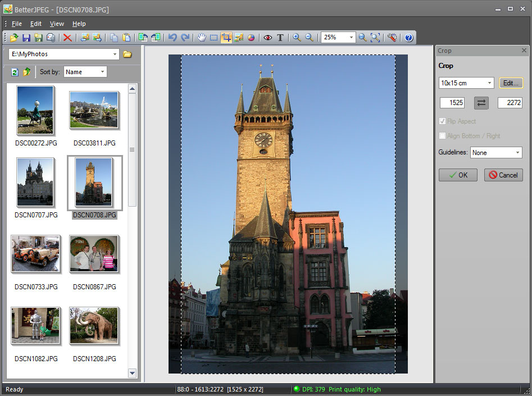Click the Edit... button in Crop panel
This screenshot has width=532, height=396.
tap(511, 83)
